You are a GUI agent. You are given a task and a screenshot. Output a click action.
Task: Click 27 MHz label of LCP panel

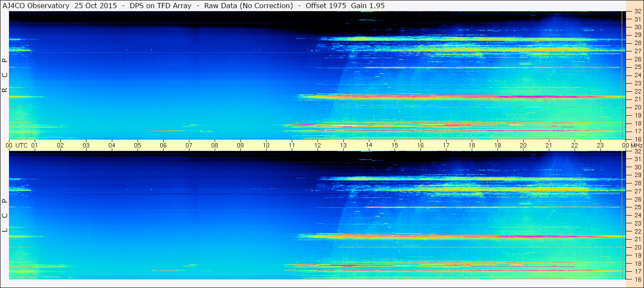pos(638,191)
